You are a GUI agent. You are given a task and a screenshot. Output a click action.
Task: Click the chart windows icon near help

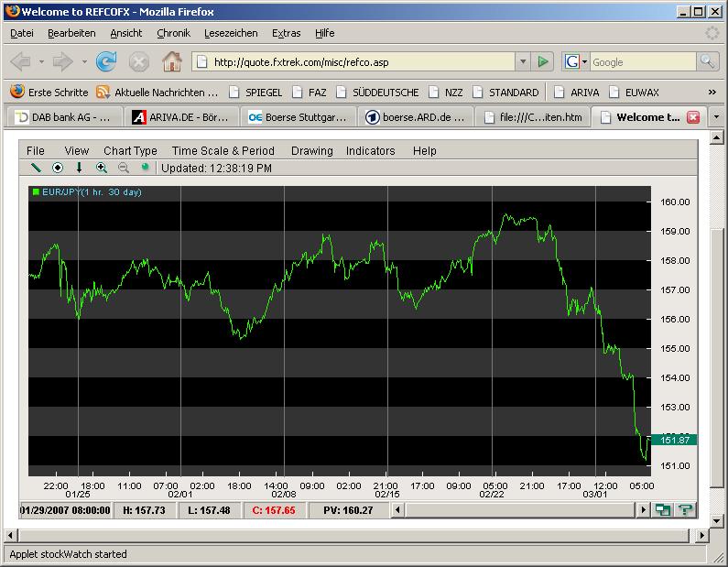tap(663, 510)
